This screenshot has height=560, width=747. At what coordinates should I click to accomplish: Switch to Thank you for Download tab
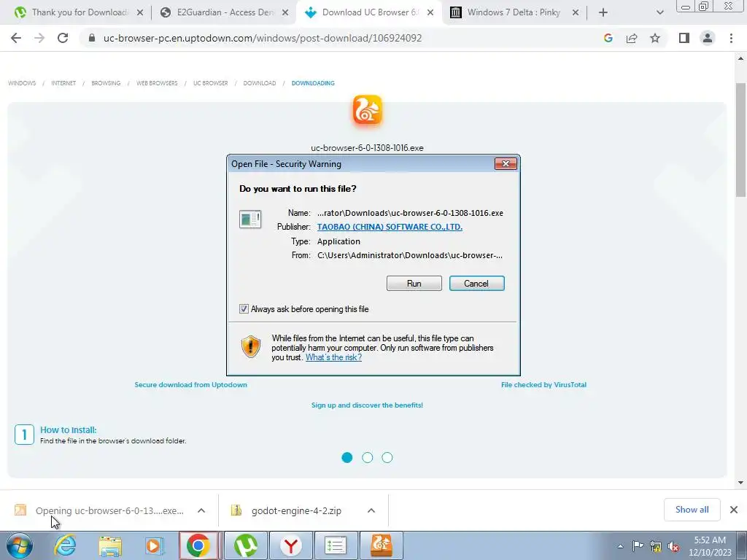click(x=71, y=12)
